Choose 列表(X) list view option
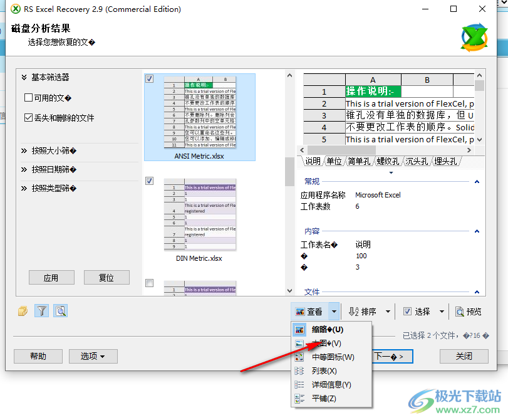Image resolution: width=508 pixels, height=420 pixels. [331, 370]
